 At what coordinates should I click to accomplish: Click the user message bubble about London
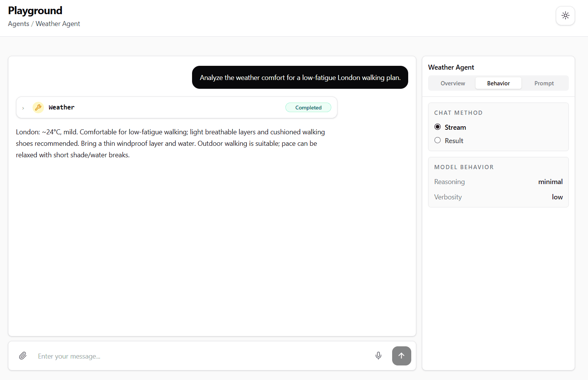pos(300,77)
